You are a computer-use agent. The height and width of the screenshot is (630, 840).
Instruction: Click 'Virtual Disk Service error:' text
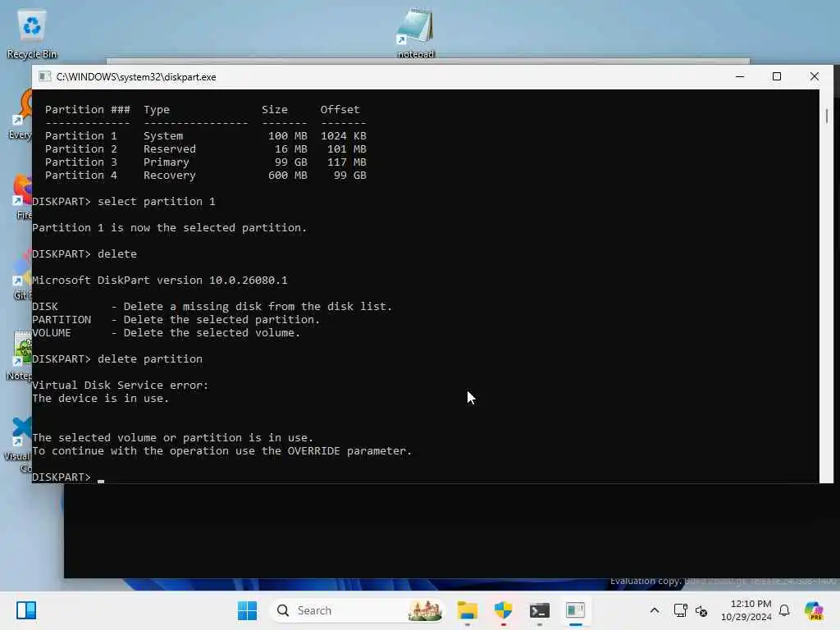click(121, 386)
